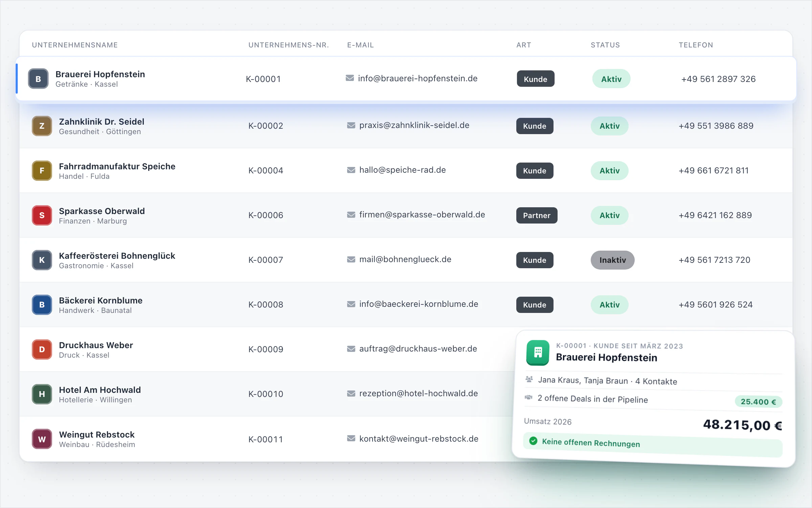812x508 pixels.
Task: Click the 25.400 € pipeline value badge
Action: click(x=758, y=402)
